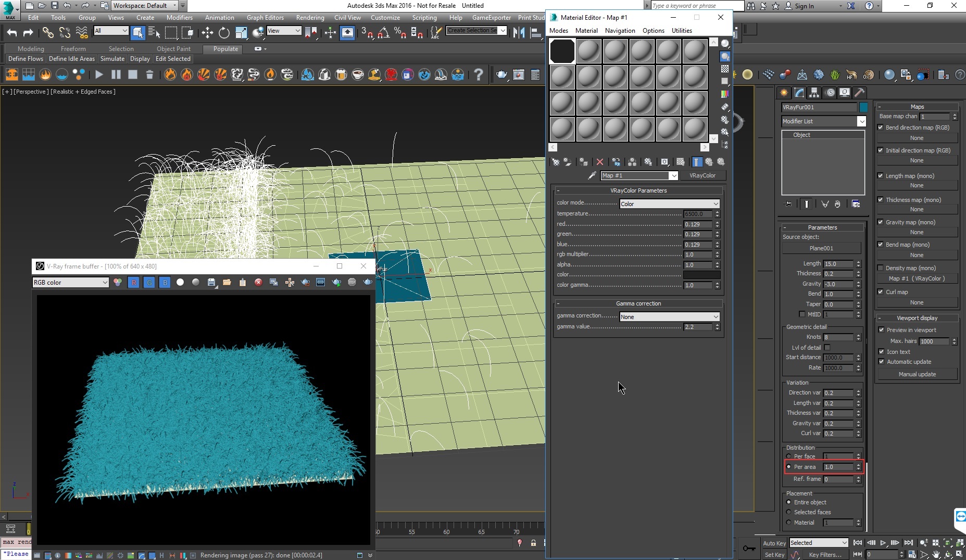966x560 pixels.
Task: Open gamma correction dropdown
Action: tap(669, 317)
